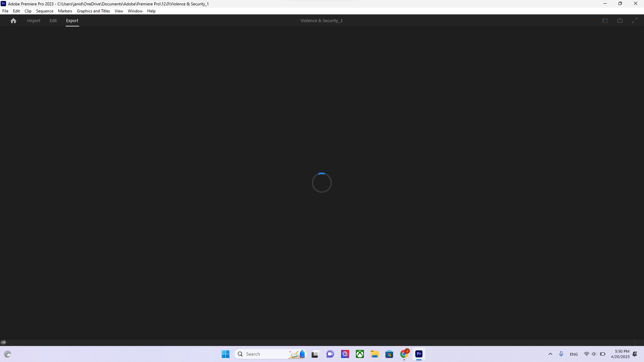This screenshot has height=362, width=644.
Task: Open the Workspaces panel icon
Action: (605, 21)
